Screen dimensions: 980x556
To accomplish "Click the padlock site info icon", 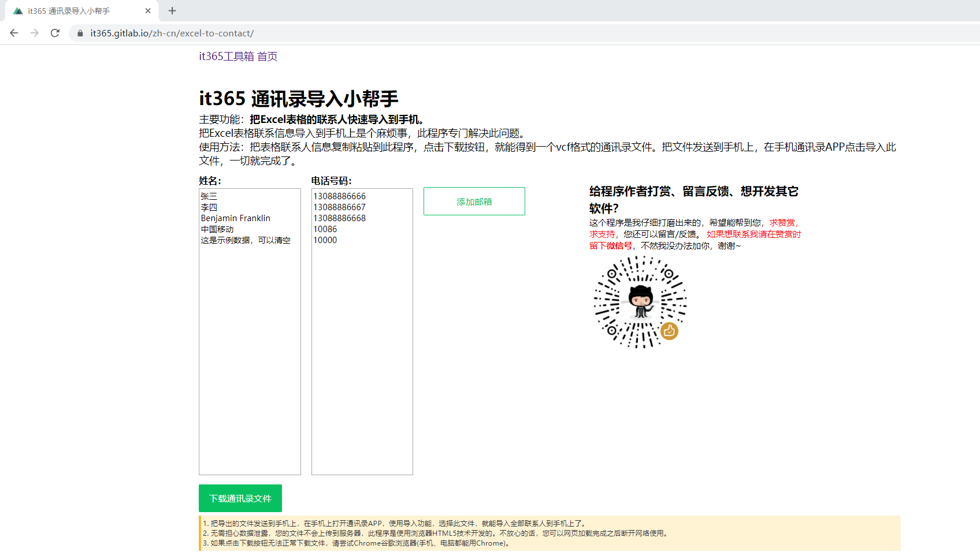I will (80, 33).
